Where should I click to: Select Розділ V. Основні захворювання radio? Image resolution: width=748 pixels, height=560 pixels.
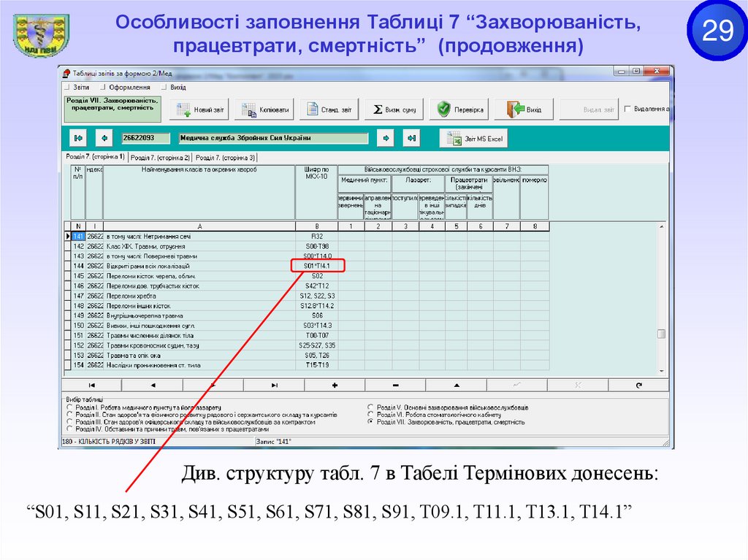370,407
